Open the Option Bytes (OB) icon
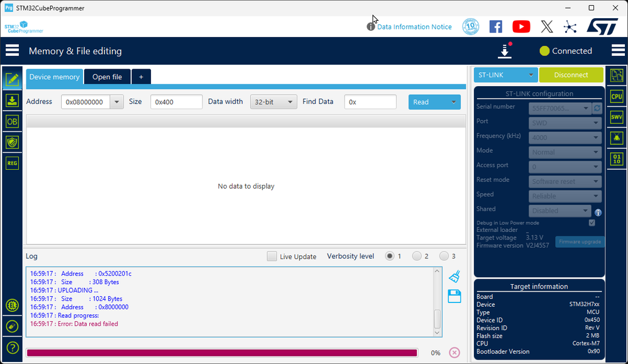This screenshot has height=364, width=628. tap(12, 121)
